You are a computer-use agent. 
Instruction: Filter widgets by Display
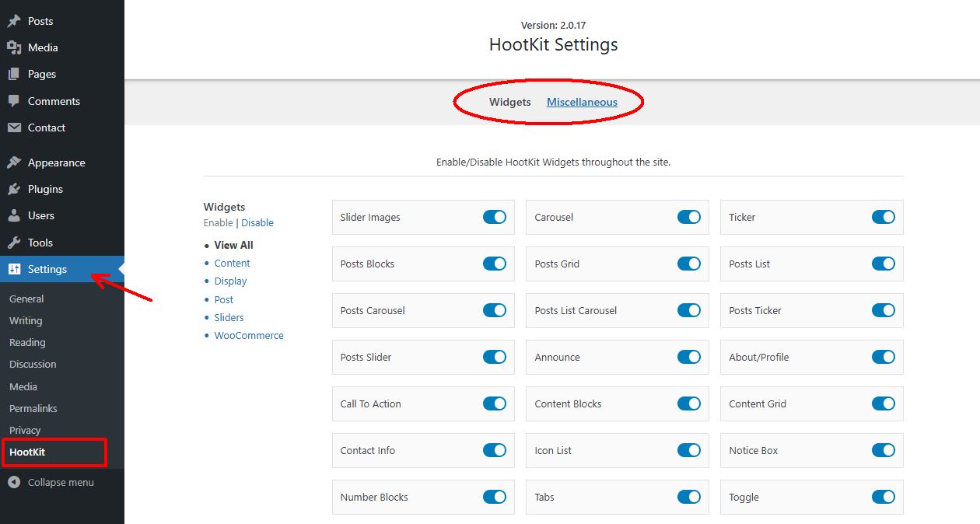[231, 281]
